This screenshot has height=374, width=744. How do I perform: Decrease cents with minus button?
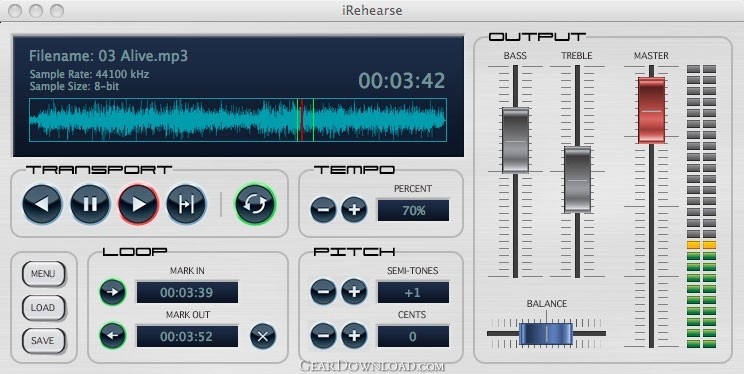pyautogui.click(x=323, y=336)
